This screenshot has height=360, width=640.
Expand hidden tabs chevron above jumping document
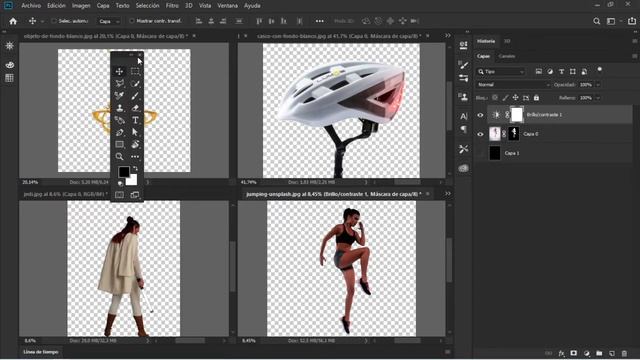click(x=448, y=194)
